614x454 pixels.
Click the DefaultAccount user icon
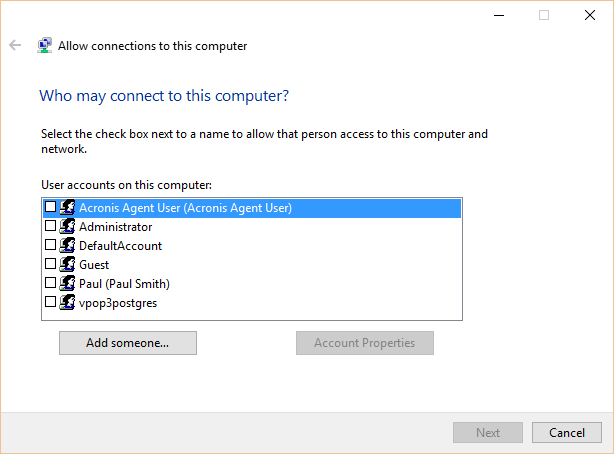67,245
